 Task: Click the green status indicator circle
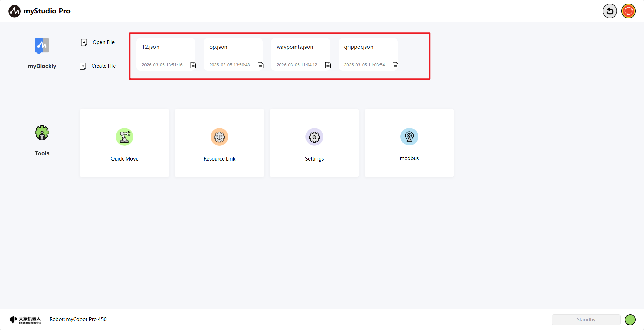click(630, 320)
